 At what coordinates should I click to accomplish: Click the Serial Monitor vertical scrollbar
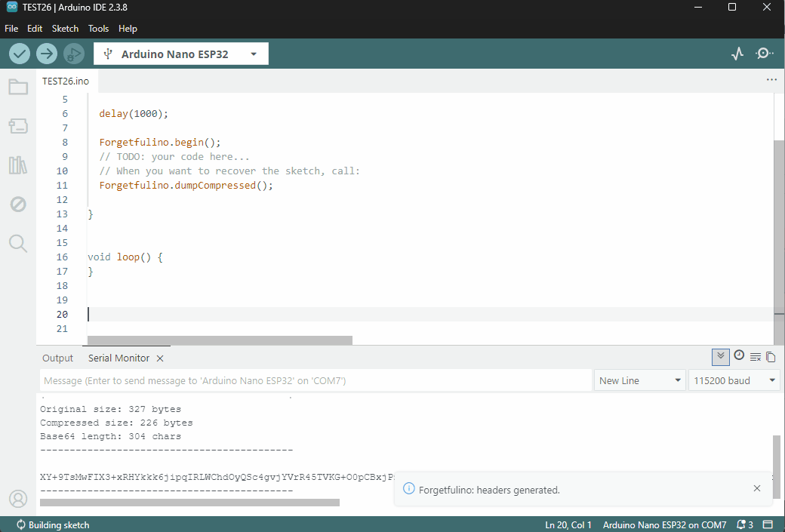[777, 466]
